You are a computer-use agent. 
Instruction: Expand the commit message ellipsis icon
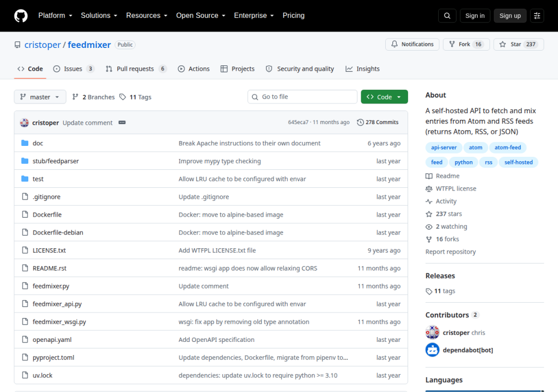pos(122,122)
